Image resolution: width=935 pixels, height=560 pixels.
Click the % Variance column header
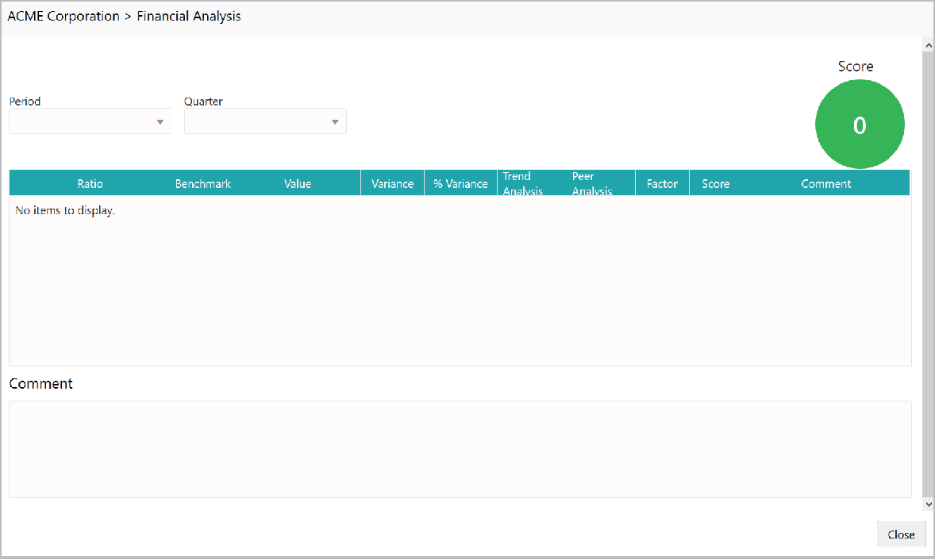460,183
